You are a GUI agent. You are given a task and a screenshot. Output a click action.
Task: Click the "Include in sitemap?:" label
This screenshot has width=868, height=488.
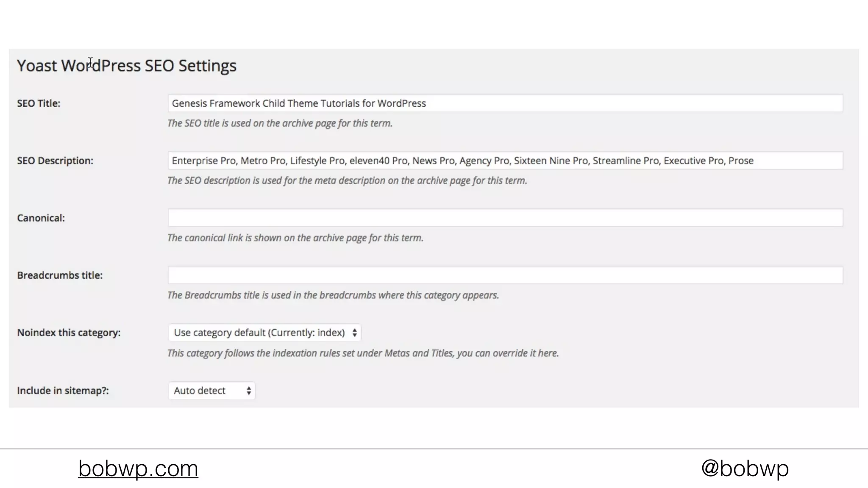(x=63, y=391)
